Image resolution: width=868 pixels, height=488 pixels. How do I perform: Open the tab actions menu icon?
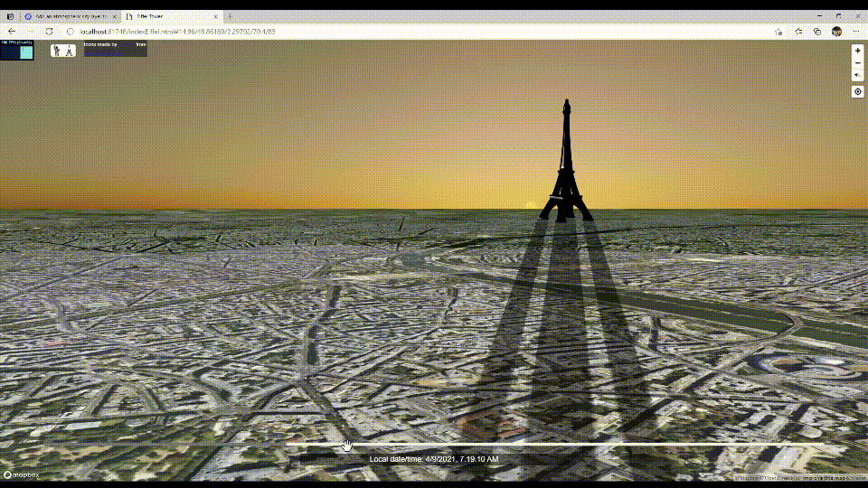pyautogui.click(x=10, y=16)
